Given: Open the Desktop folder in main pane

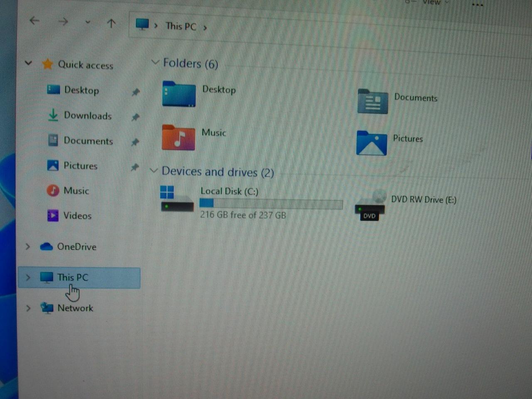Looking at the screenshot, I should coord(179,94).
